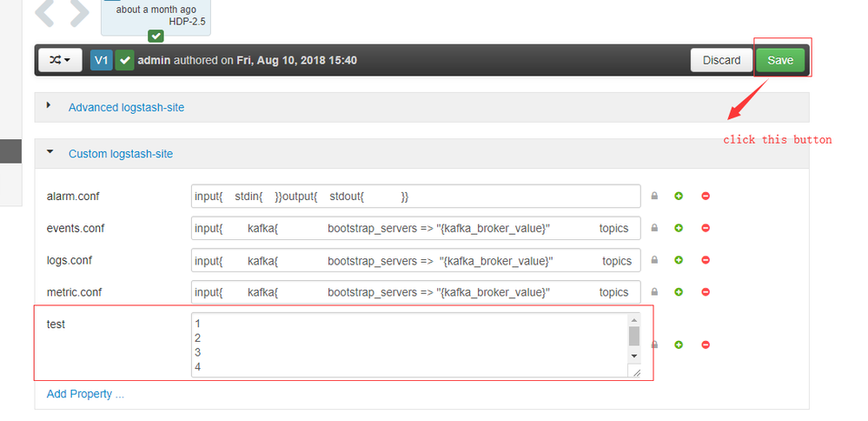Click the lock icon for alarm.conf
Screen dimensions: 868x421
[654, 196]
